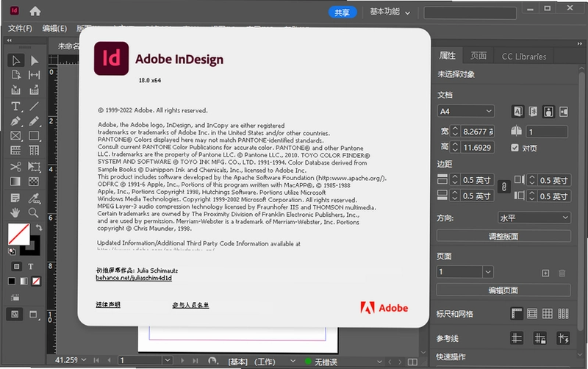This screenshot has height=369, width=588.
Task: Click the Home icon in title bar
Action: pos(35,11)
